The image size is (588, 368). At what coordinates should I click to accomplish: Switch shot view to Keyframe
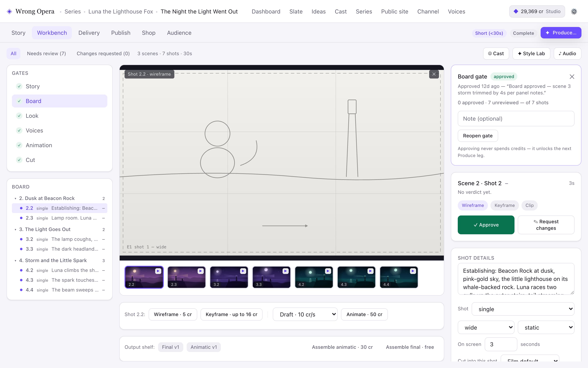click(x=504, y=205)
